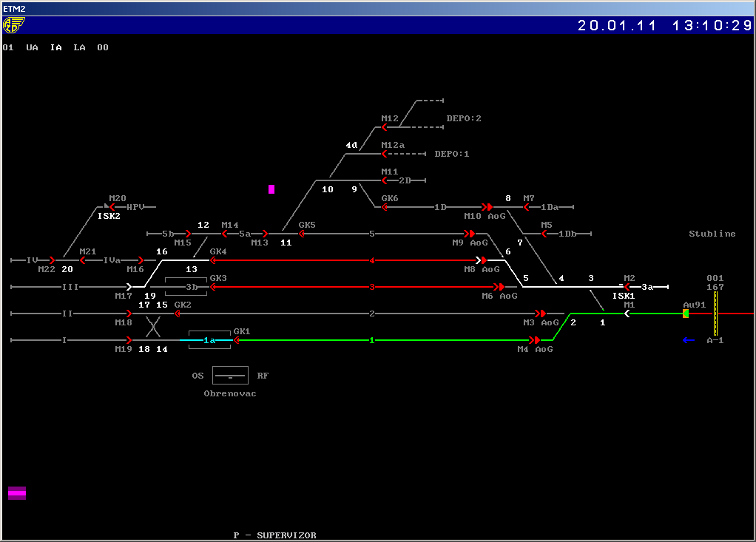Click the 'A-1' line label
The height and width of the screenshot is (542, 756).
click(715, 340)
